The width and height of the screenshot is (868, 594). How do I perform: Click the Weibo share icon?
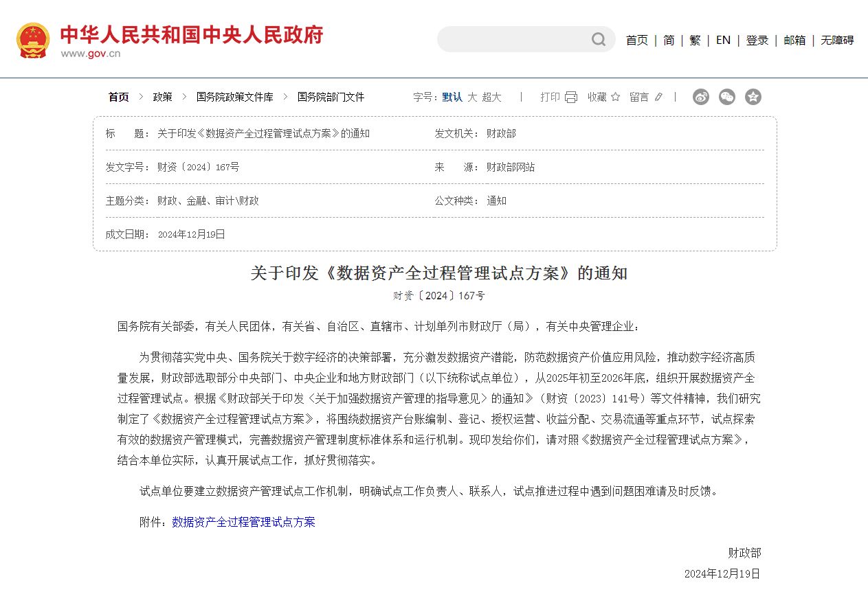(x=700, y=97)
